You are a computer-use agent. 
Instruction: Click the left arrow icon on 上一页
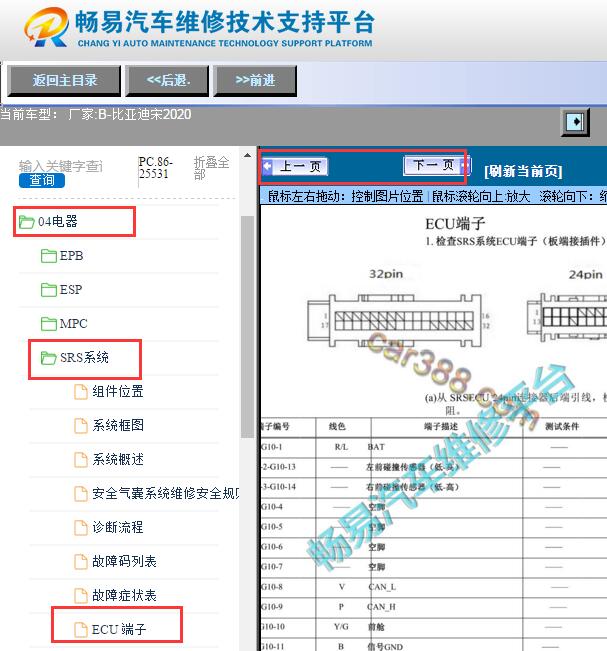267,167
